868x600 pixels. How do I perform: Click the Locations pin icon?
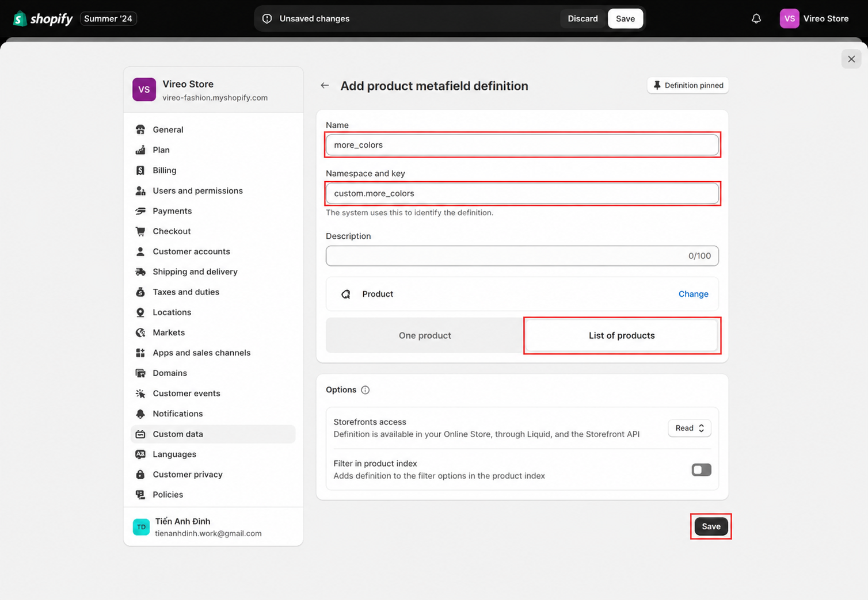click(140, 312)
